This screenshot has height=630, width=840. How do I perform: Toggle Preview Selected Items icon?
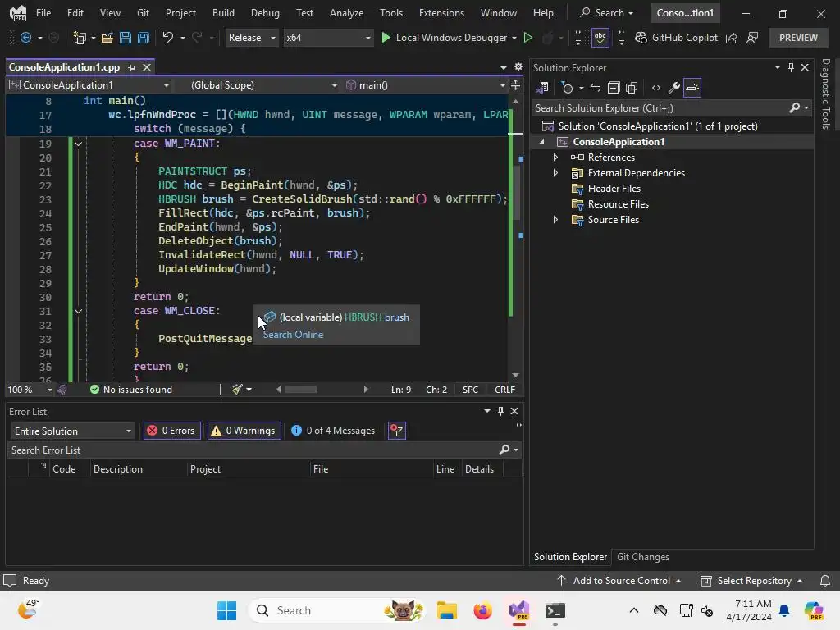pyautogui.click(x=692, y=88)
